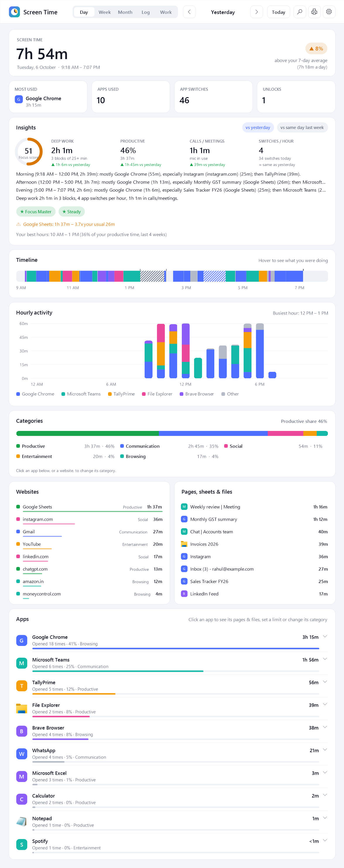Expand the File Explorer app row chevron

pos(325,704)
